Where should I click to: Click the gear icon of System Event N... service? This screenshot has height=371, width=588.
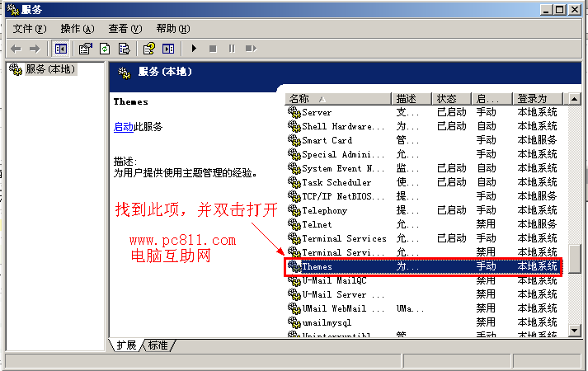click(x=294, y=168)
